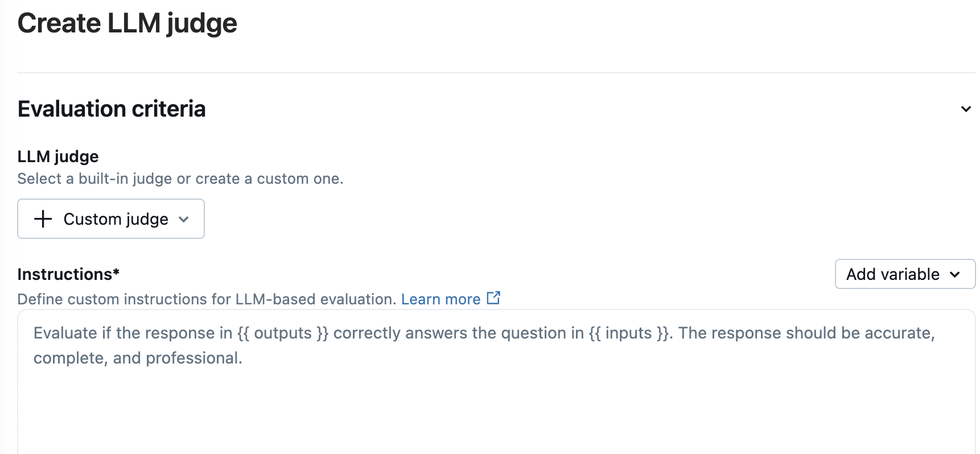The height and width of the screenshot is (454, 980).
Task: Open the external link icon beside Learn more
Action: (494, 298)
